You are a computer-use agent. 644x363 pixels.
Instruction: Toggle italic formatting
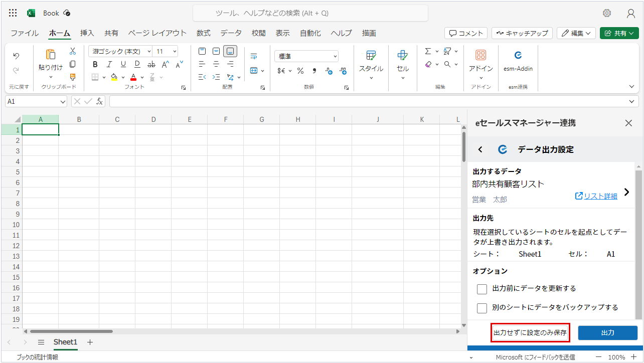click(109, 64)
